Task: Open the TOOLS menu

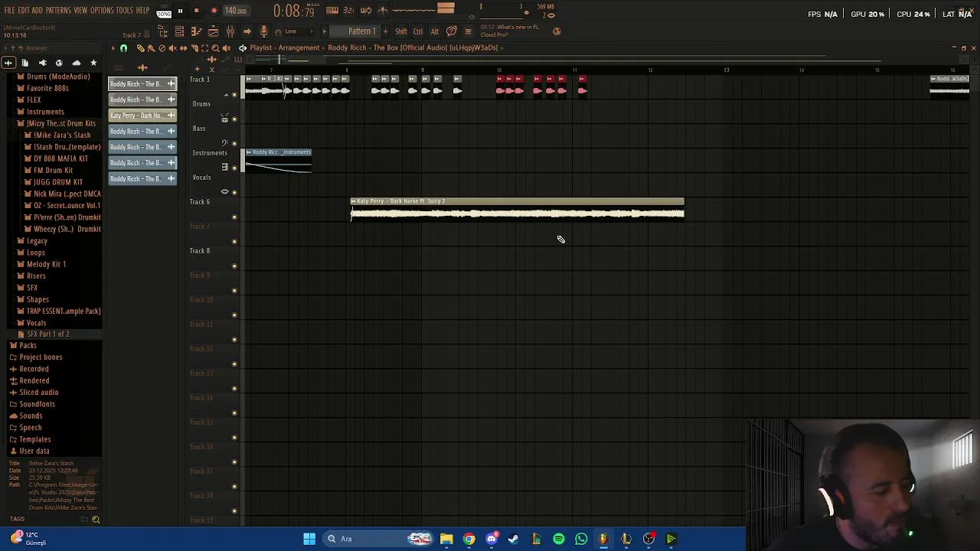Action: [124, 11]
